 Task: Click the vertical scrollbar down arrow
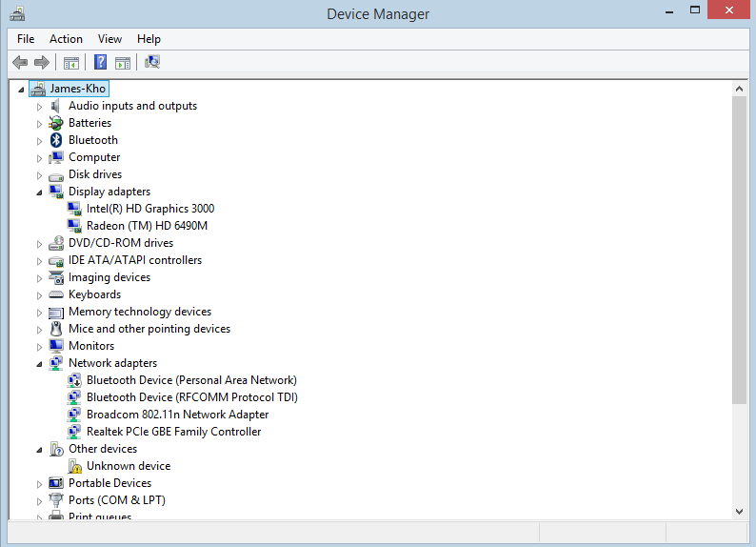(x=740, y=512)
